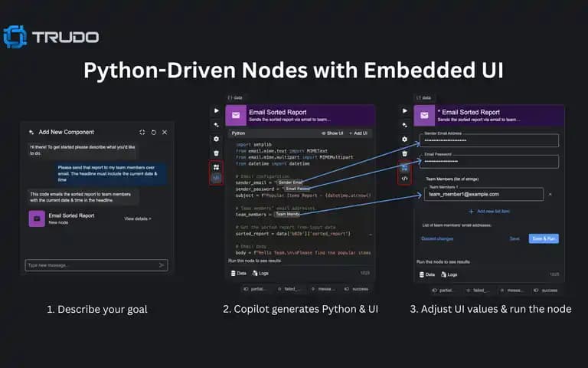This screenshot has width=588, height=368.
Task: Click the Trudo logo
Action: coord(51,37)
